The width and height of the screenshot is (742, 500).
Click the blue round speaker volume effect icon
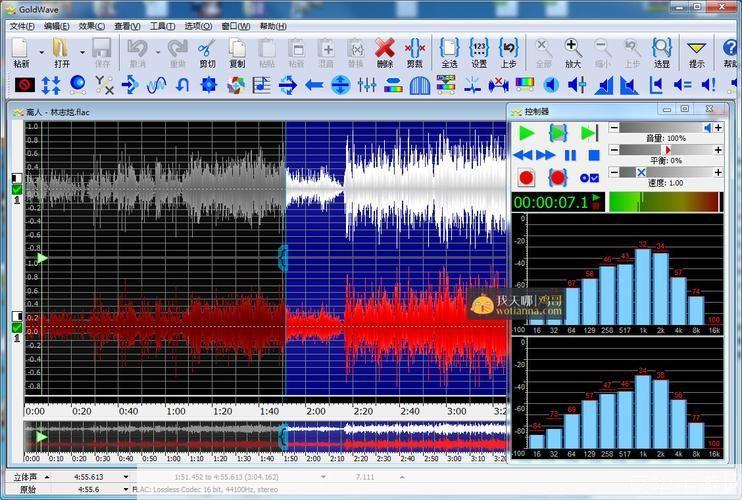550,85
